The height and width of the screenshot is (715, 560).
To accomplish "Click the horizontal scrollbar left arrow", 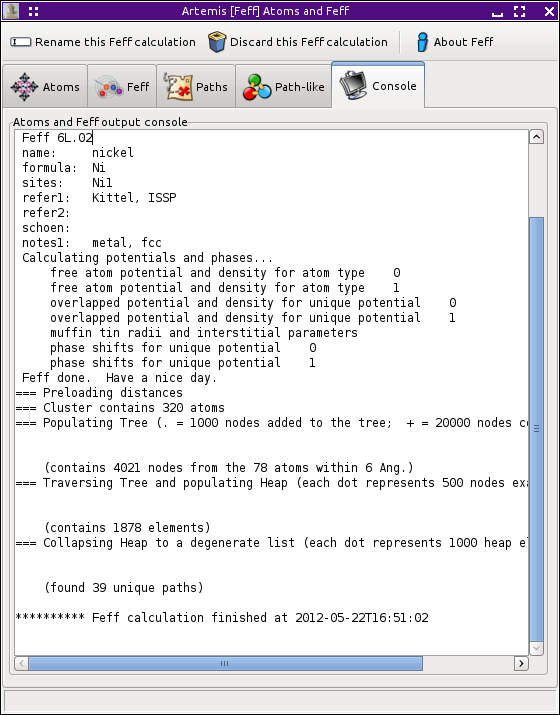I will (21, 663).
